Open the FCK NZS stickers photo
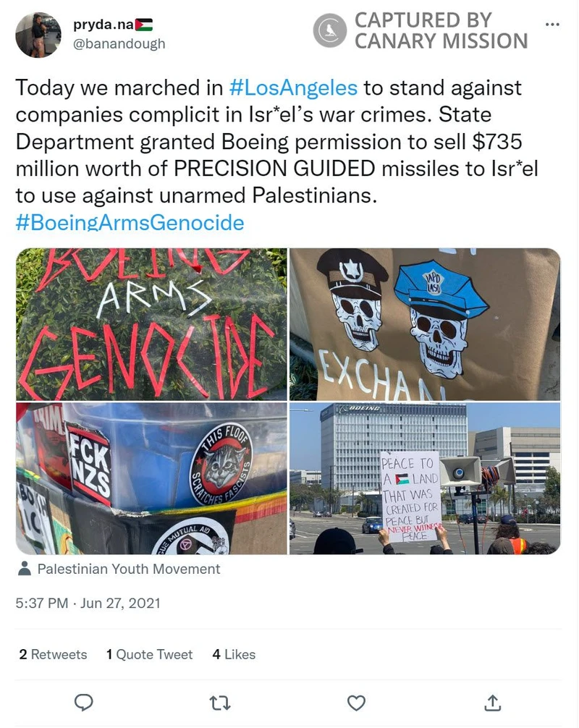The width and height of the screenshot is (579, 728). tap(151, 478)
